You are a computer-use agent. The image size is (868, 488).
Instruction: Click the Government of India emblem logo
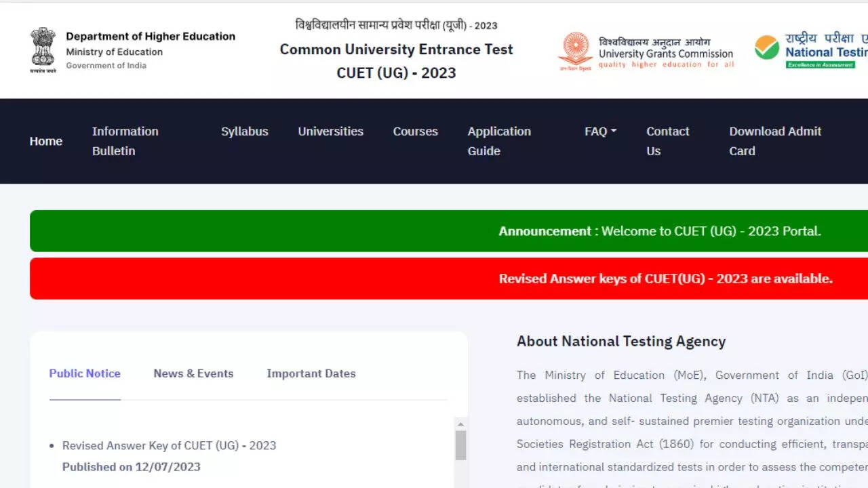43,50
